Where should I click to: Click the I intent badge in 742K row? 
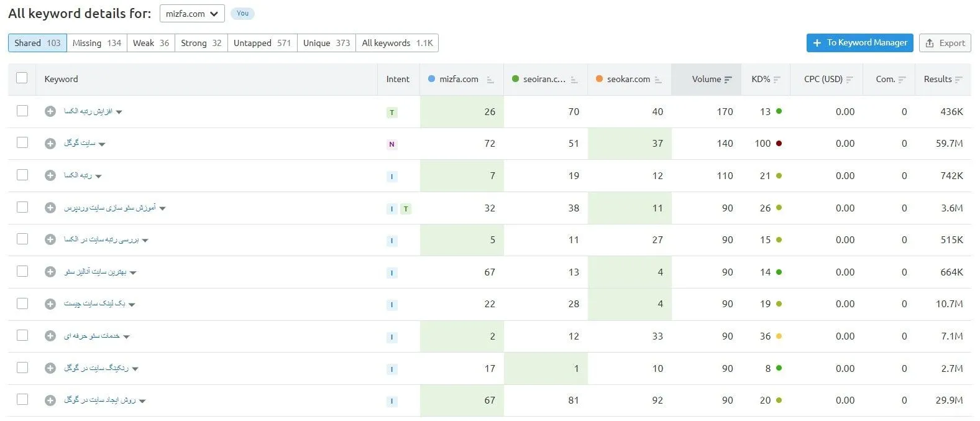pyautogui.click(x=392, y=177)
